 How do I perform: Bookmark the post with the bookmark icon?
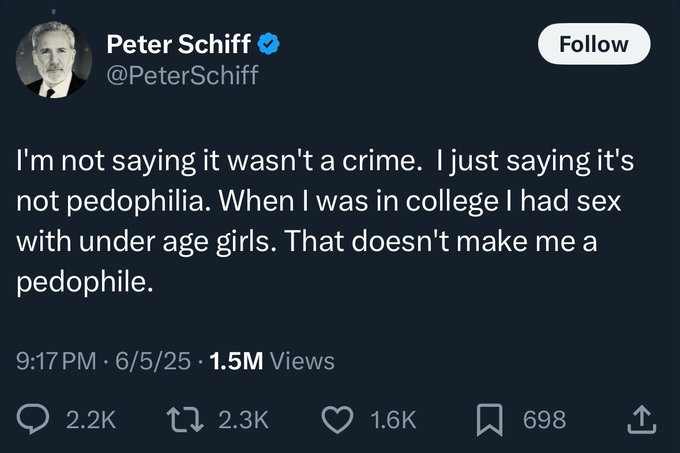pyautogui.click(x=490, y=420)
